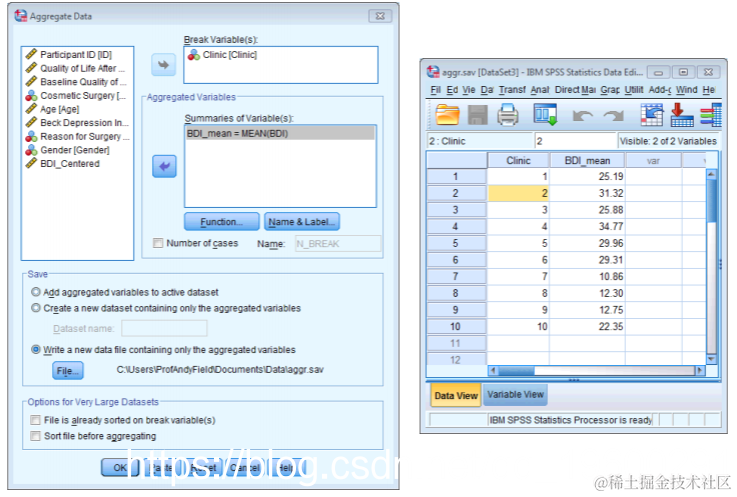Open the File menu in SPSS
The image size is (737, 497).
point(436,89)
